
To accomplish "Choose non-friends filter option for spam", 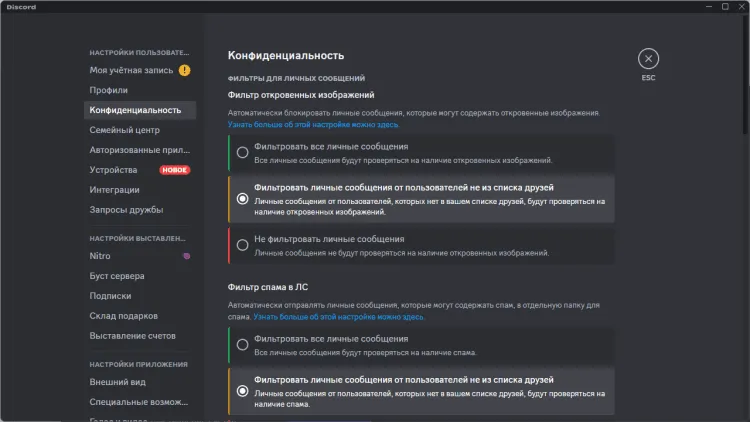I will pyautogui.click(x=242, y=391).
